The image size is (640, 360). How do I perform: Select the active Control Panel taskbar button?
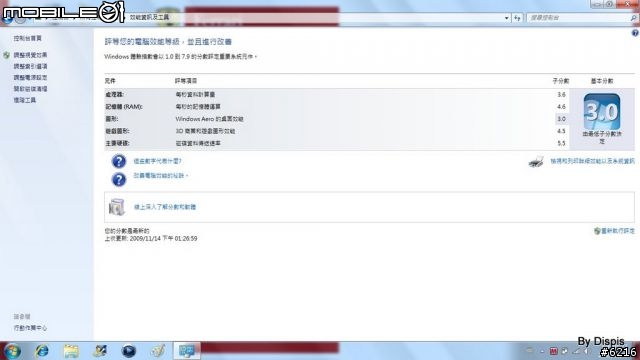(x=187, y=351)
